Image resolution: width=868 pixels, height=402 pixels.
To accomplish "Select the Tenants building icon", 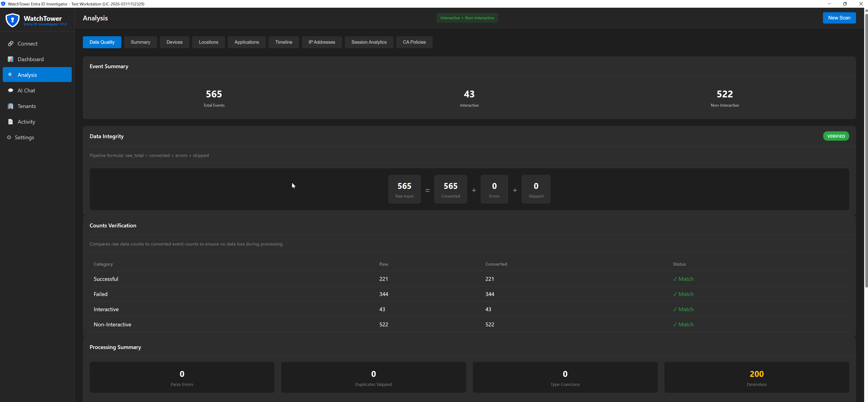I will pos(10,106).
